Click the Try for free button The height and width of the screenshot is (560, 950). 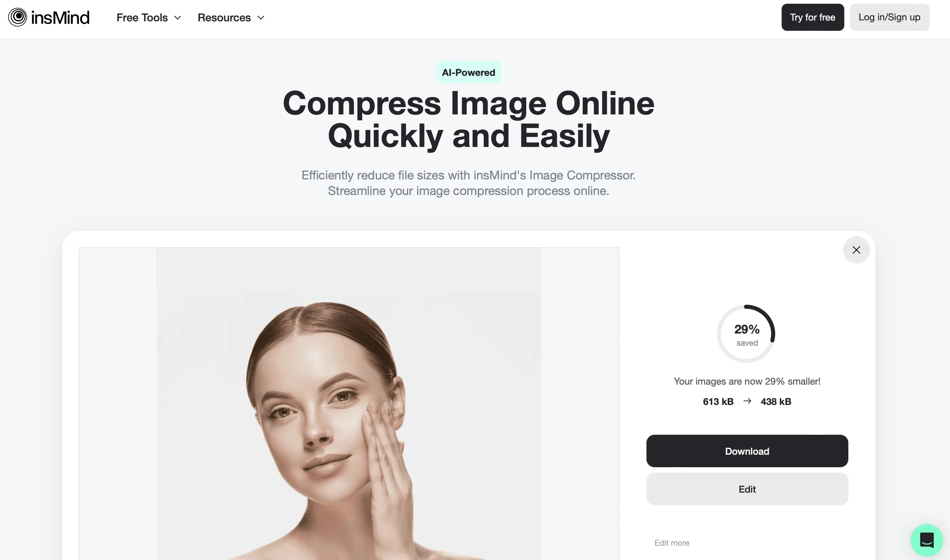(812, 17)
